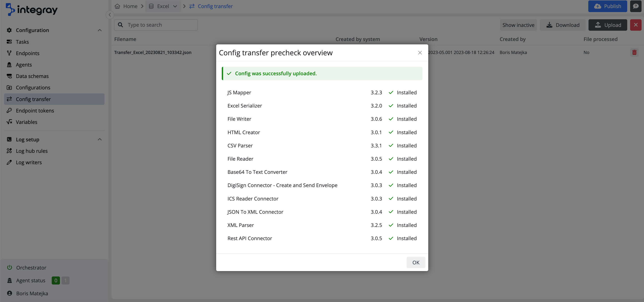Click the red X button beside Upload

coord(635,25)
